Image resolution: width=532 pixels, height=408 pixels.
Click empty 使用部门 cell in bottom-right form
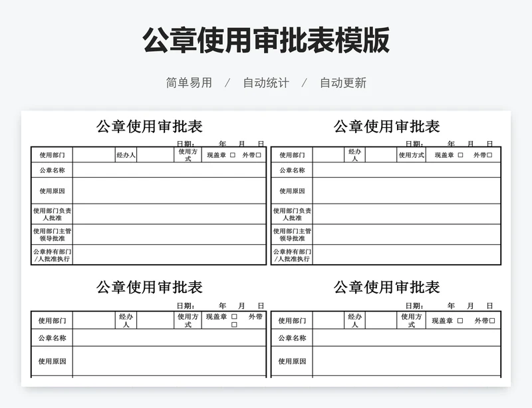(329, 320)
